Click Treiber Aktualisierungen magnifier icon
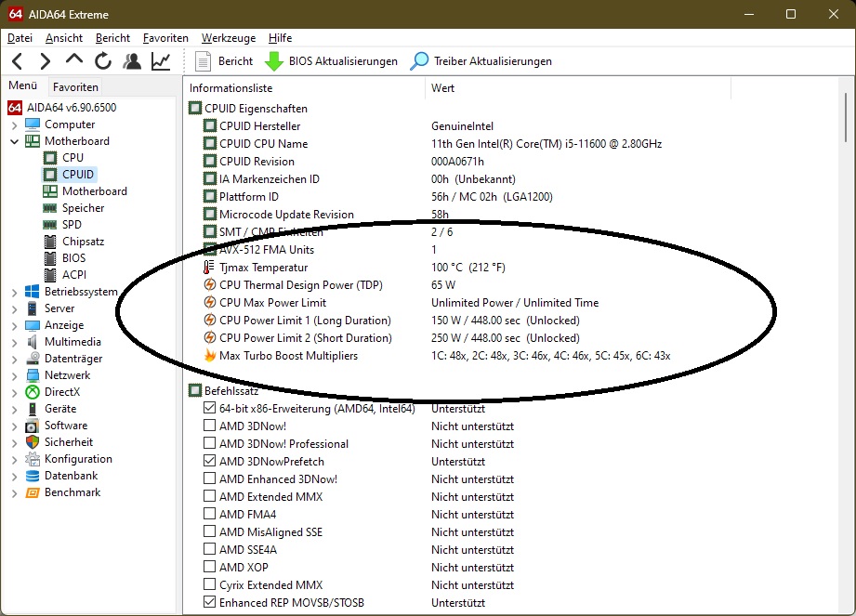The image size is (856, 616). (419, 61)
